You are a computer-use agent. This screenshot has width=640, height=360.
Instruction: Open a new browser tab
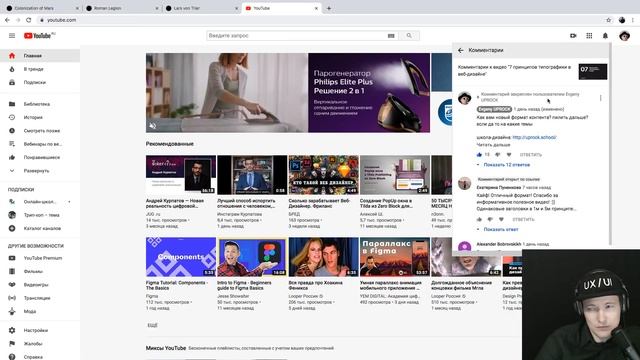(329, 8)
